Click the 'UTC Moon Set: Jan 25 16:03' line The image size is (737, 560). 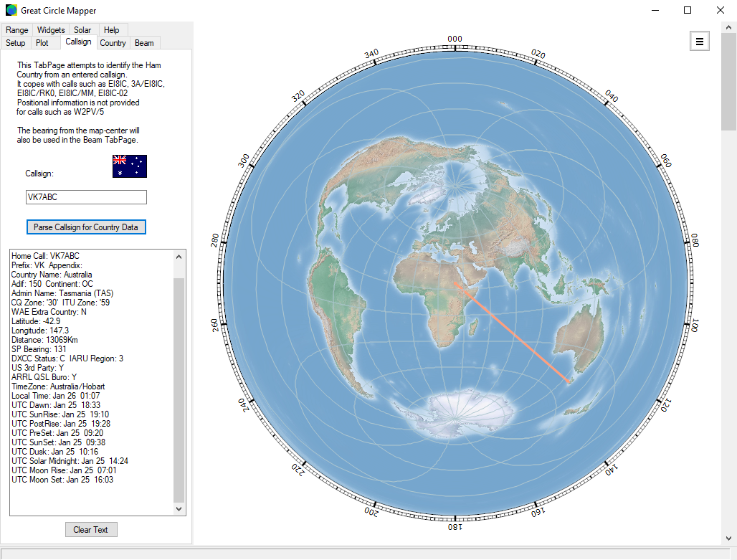[x=62, y=480]
